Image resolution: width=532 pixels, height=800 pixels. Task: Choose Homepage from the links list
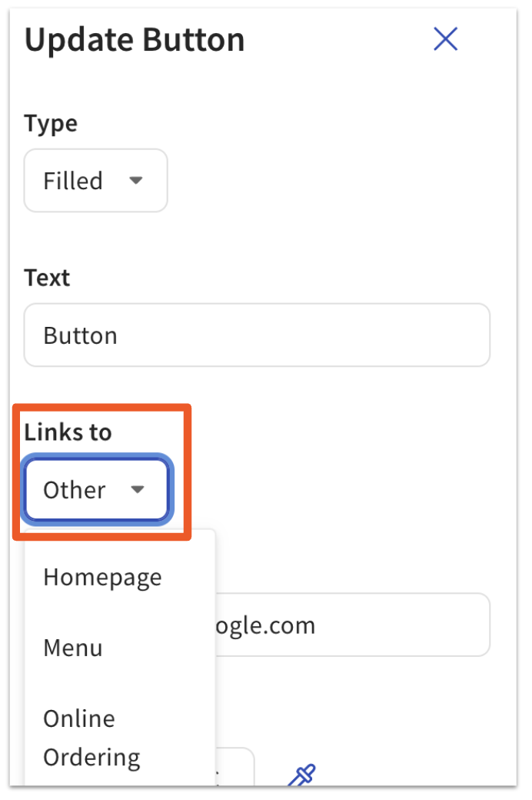[x=102, y=577]
